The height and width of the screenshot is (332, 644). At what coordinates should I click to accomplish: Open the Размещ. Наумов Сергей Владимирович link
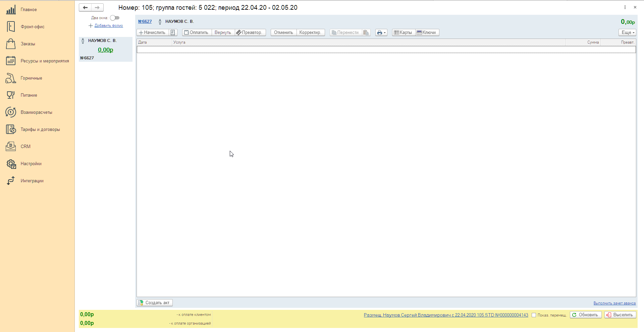(x=446, y=315)
